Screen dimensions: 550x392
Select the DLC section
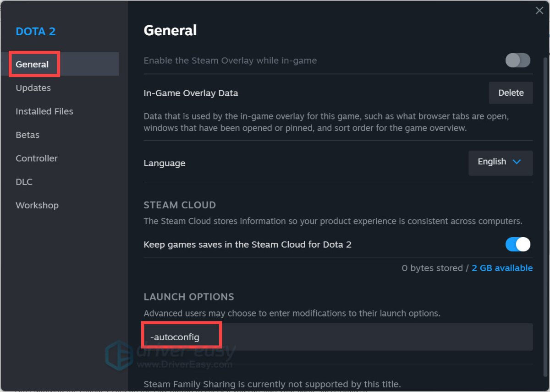pos(24,181)
